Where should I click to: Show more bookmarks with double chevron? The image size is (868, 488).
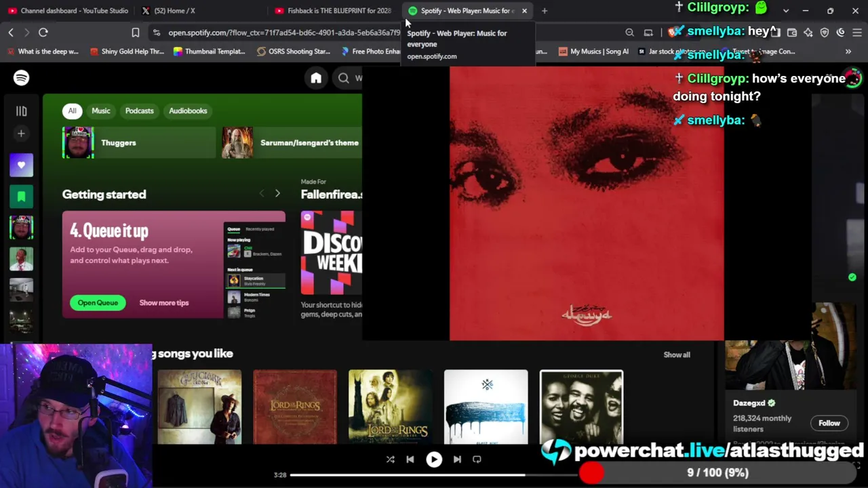point(848,52)
